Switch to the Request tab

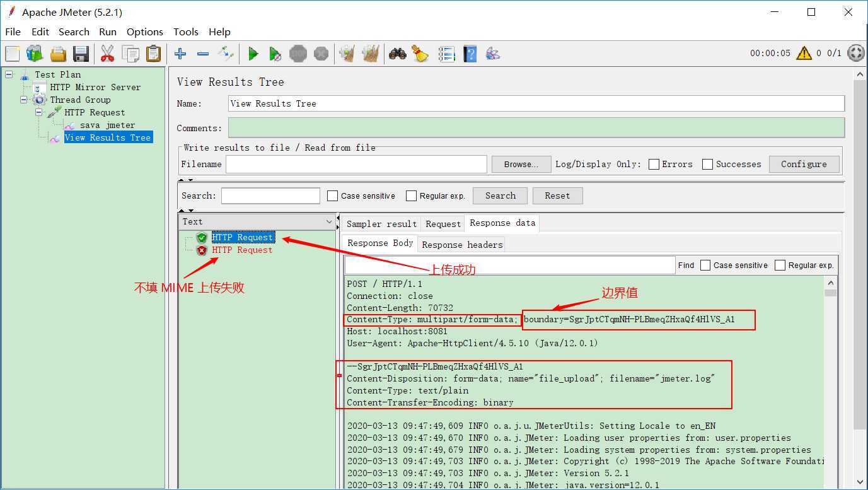tap(443, 224)
